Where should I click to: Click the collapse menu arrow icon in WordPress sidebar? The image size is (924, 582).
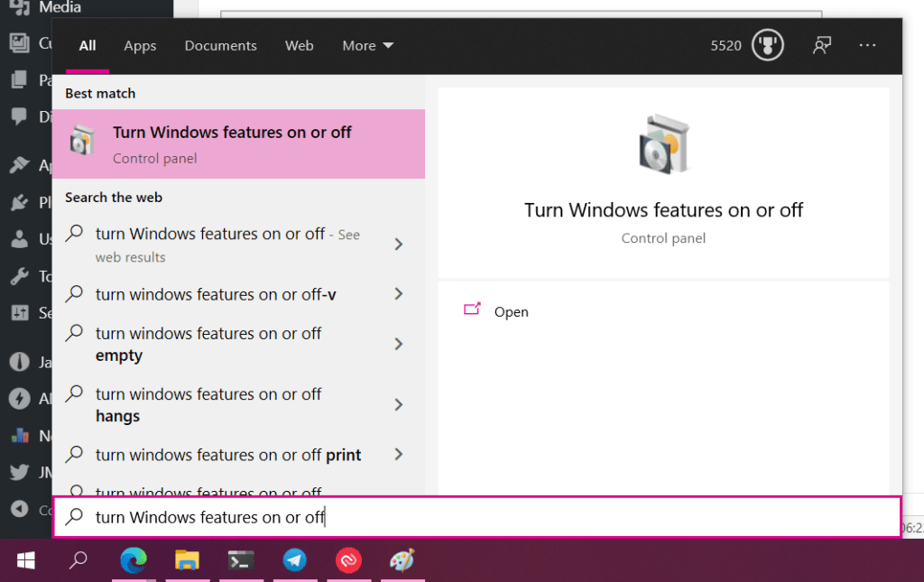[x=20, y=509]
